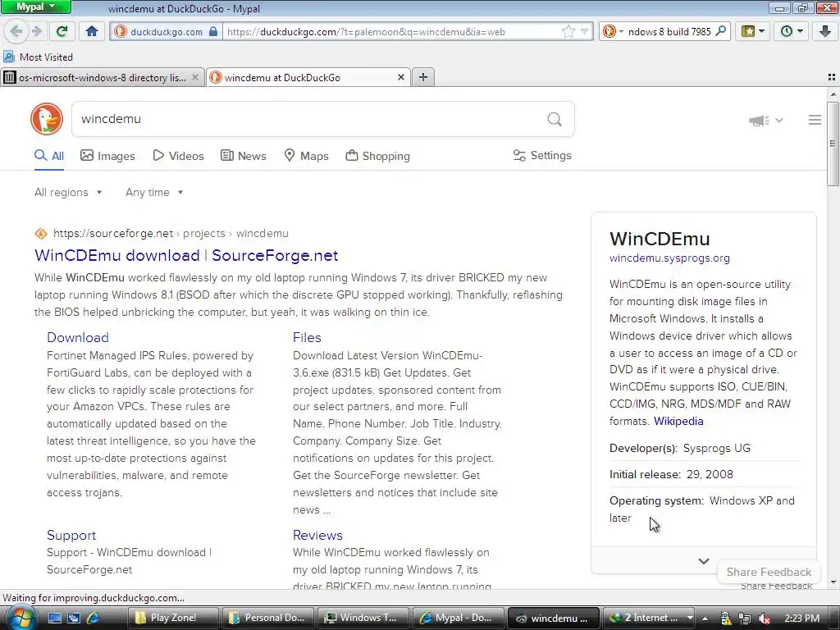Viewport: 840px width, 630px height.
Task: Open the search Settings option
Action: coord(542,155)
